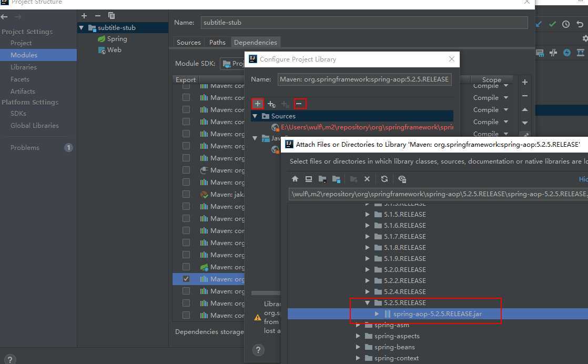Open the Module SDK dropdown
The height and width of the screenshot is (364, 588).
[x=232, y=64]
